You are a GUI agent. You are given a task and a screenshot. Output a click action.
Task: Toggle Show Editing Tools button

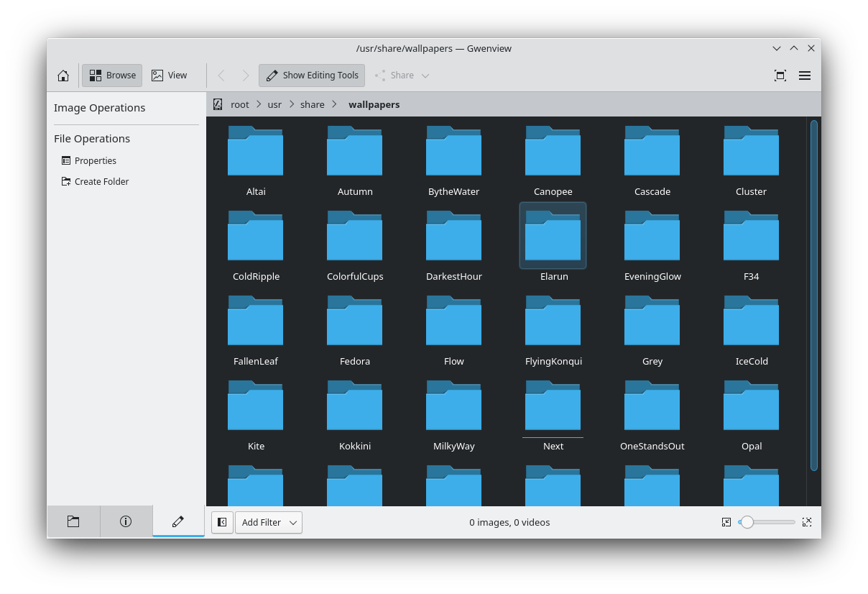[x=312, y=76]
